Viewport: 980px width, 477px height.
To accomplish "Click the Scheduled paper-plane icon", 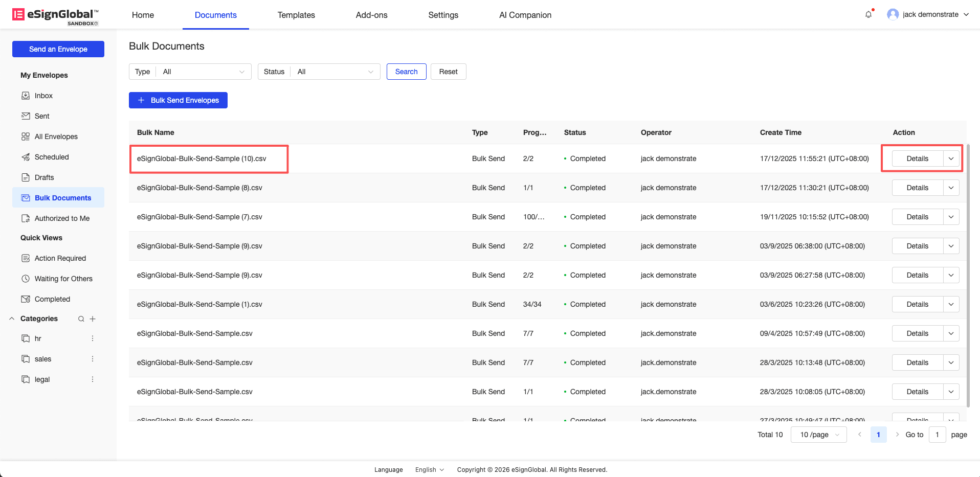I will pyautogui.click(x=26, y=157).
